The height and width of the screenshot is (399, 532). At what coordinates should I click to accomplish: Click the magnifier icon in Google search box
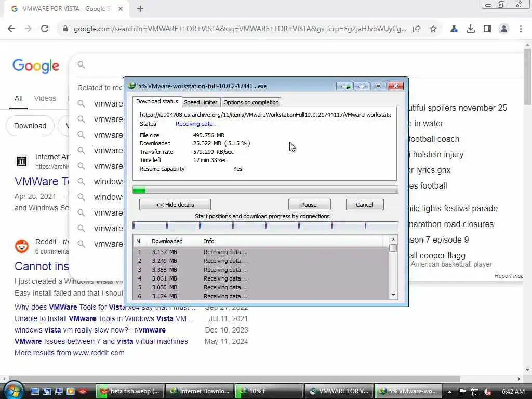pos(81,64)
